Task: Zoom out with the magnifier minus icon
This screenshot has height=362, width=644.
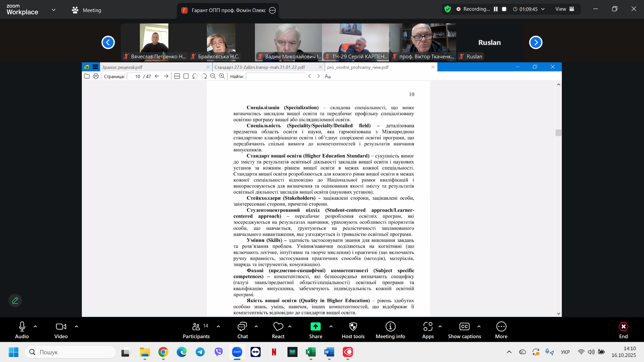Action: tap(213, 76)
